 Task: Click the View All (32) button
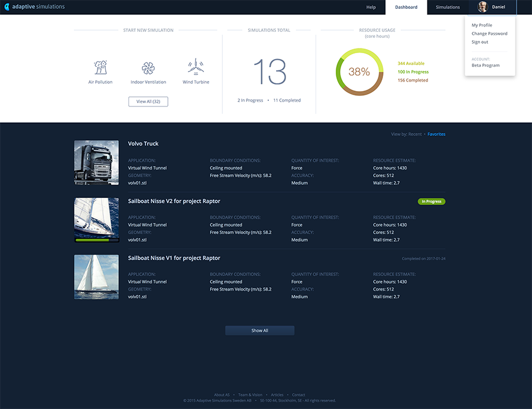coord(148,102)
